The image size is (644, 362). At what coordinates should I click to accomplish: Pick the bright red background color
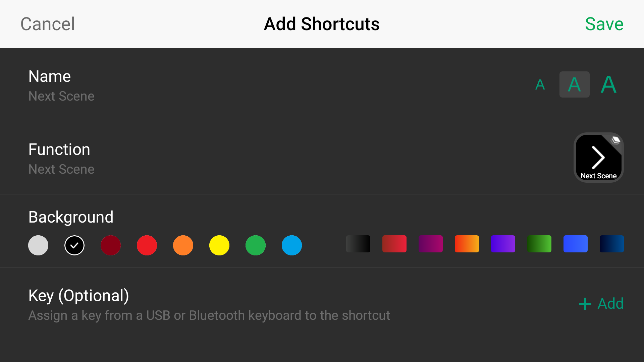click(147, 245)
